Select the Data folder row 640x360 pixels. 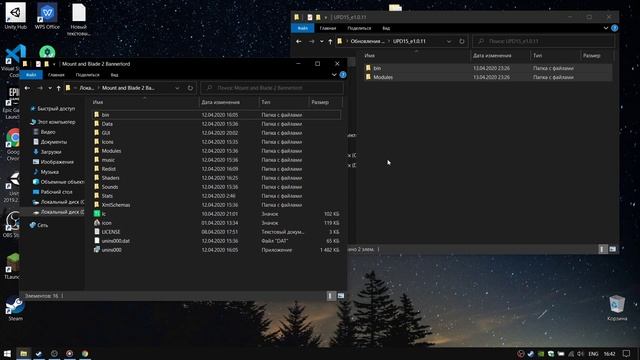click(216, 124)
